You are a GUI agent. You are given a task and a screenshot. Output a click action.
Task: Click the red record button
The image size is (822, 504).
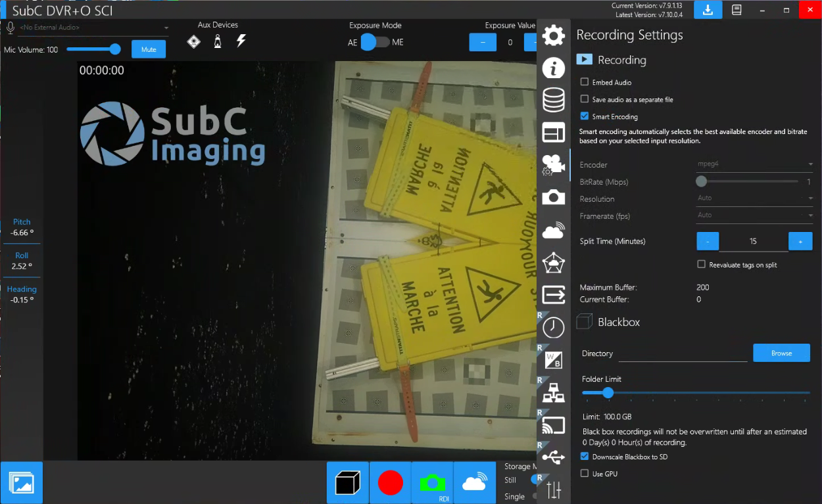(x=390, y=483)
